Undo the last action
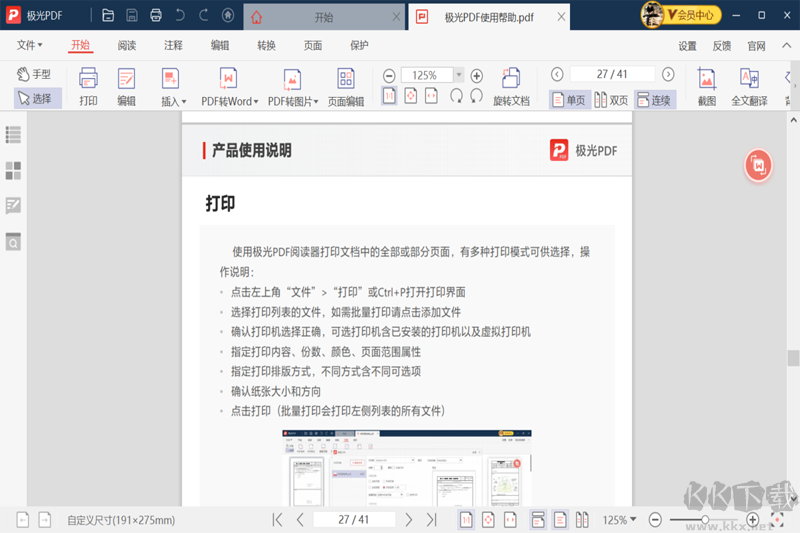Viewport: 800px width, 533px height. pos(180,15)
